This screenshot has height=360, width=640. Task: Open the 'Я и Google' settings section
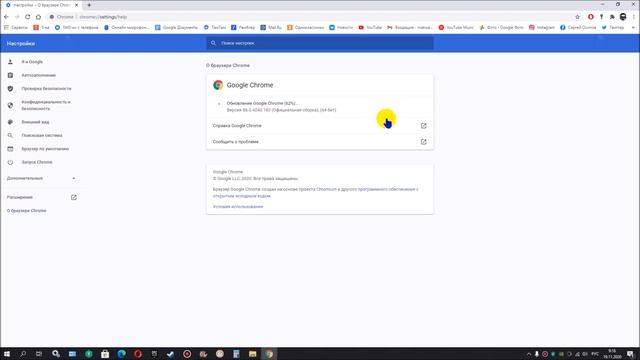[32, 62]
